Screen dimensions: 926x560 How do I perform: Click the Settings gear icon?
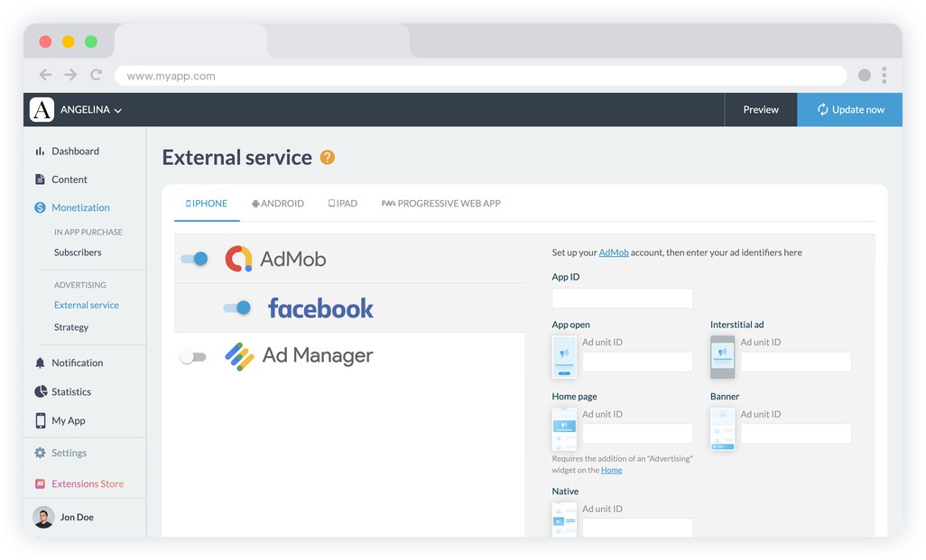pos(40,454)
